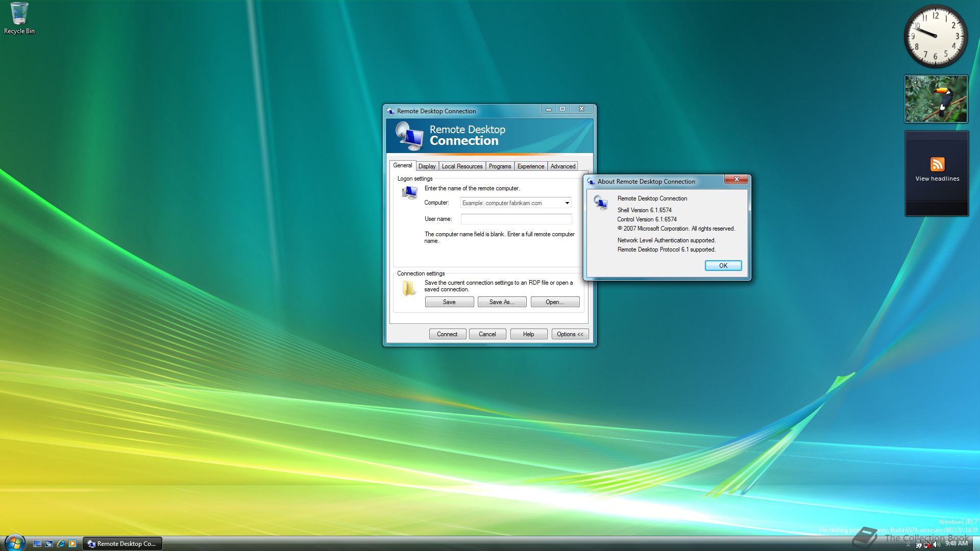Viewport: 980px width, 551px height.
Task: Click 'Remote Desktop Protocol 6.1 supported.' text
Action: [667, 249]
